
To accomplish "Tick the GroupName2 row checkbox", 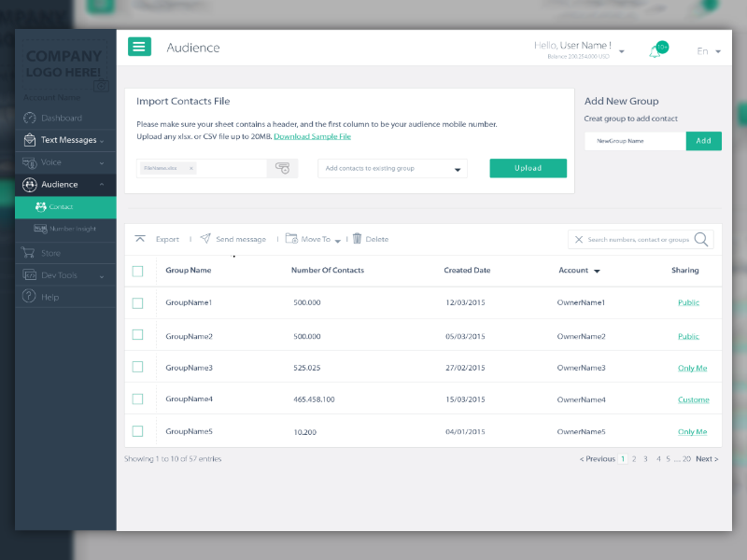I will [137, 335].
